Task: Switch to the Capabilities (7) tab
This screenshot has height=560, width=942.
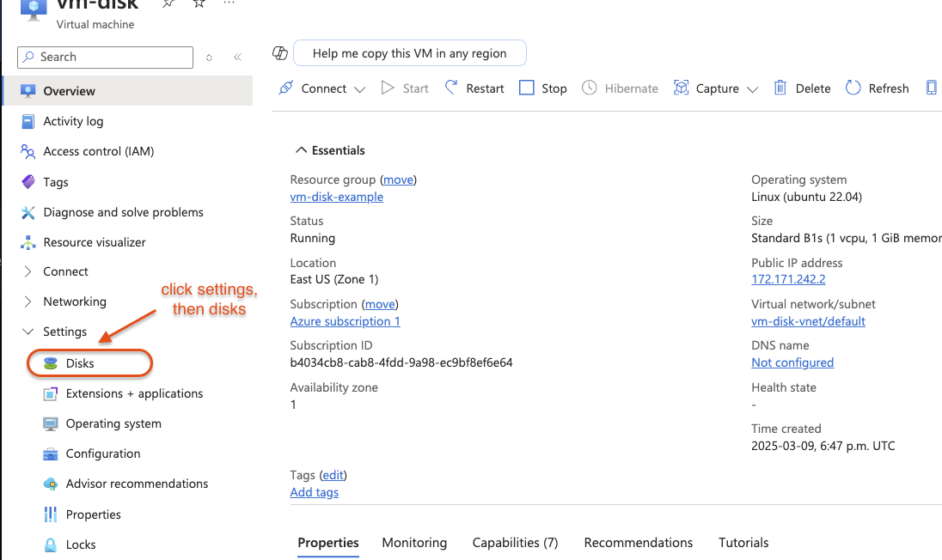Action: click(x=515, y=543)
